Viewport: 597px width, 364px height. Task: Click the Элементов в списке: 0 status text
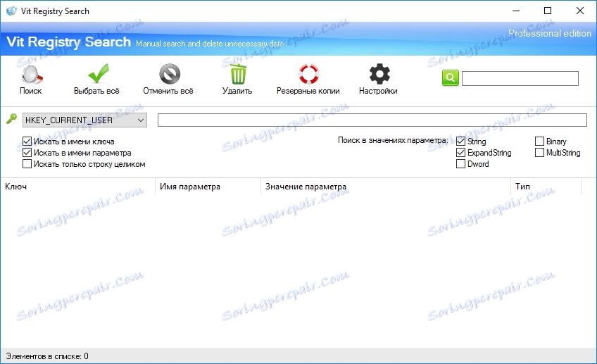coord(47,356)
